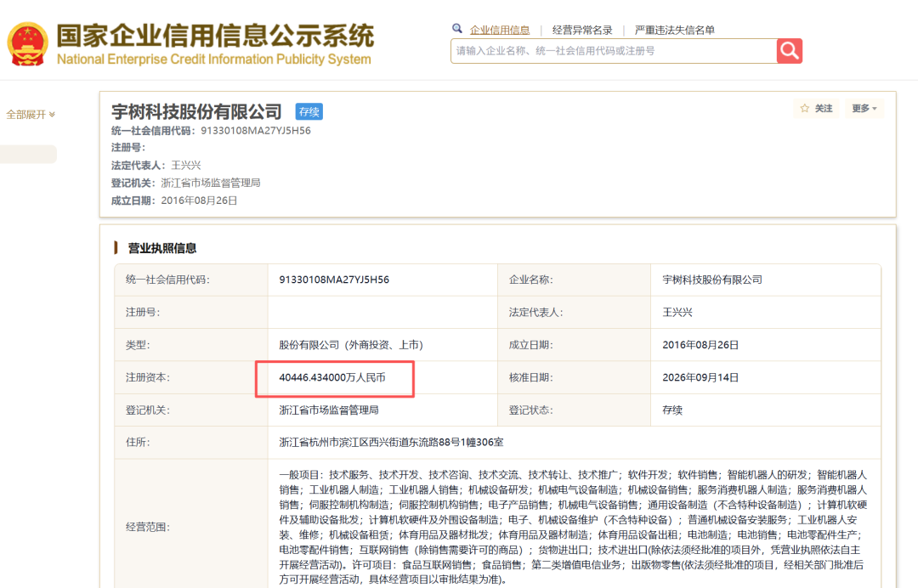918x588 pixels.
Task: Click the gray placeholder bar in left sidebar
Action: click(x=28, y=154)
